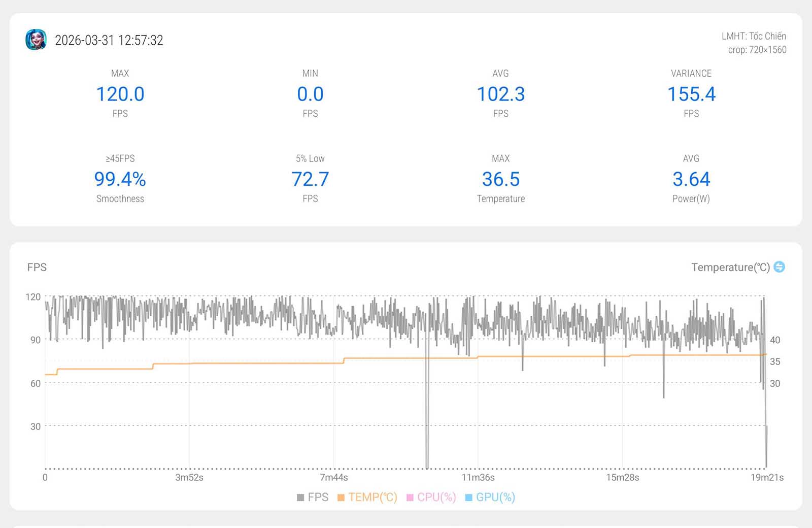812x528 pixels.
Task: Select the 5% Low 72.7 FPS stat
Action: pyautogui.click(x=310, y=179)
